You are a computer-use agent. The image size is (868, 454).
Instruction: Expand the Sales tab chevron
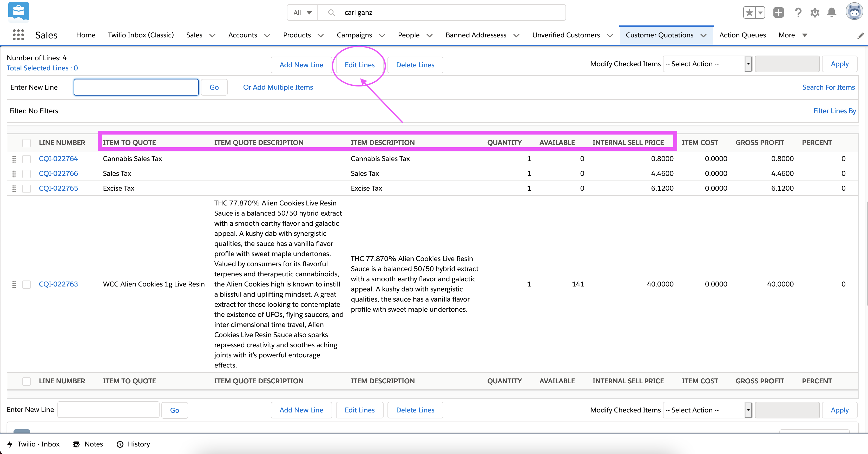tap(212, 35)
